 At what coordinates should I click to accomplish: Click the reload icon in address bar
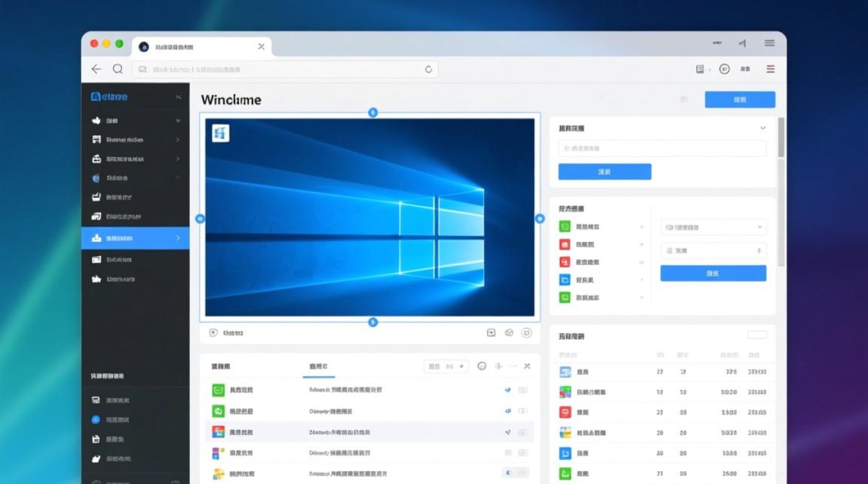pyautogui.click(x=428, y=69)
